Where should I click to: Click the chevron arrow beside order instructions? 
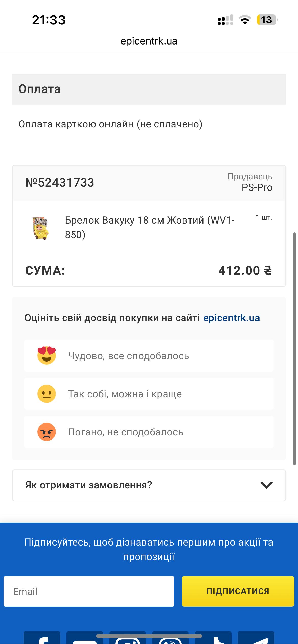point(267,485)
